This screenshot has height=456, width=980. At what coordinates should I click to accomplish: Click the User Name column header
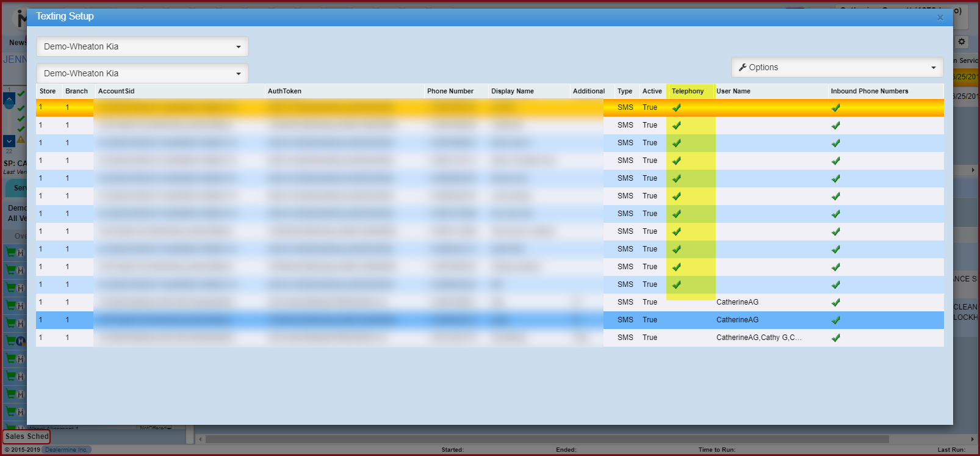[733, 91]
